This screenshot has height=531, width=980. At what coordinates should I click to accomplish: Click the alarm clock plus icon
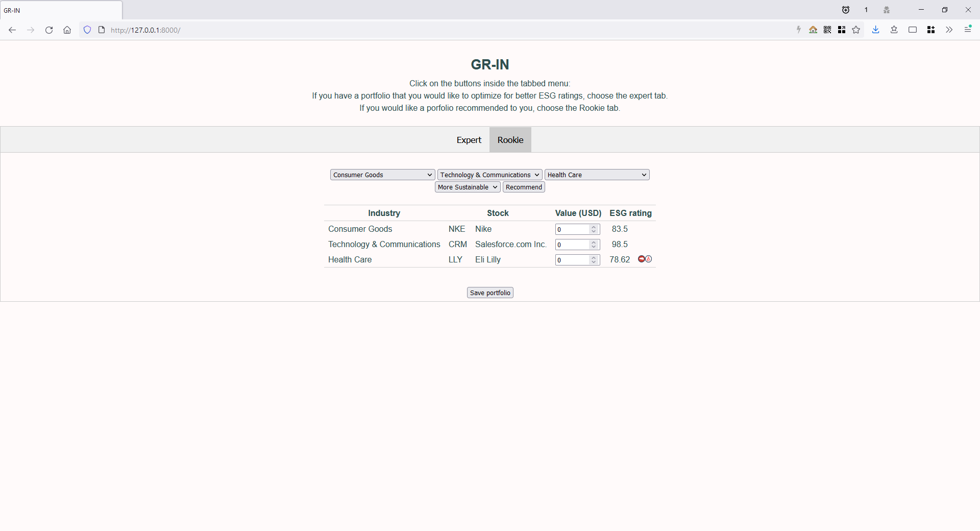[x=846, y=10]
